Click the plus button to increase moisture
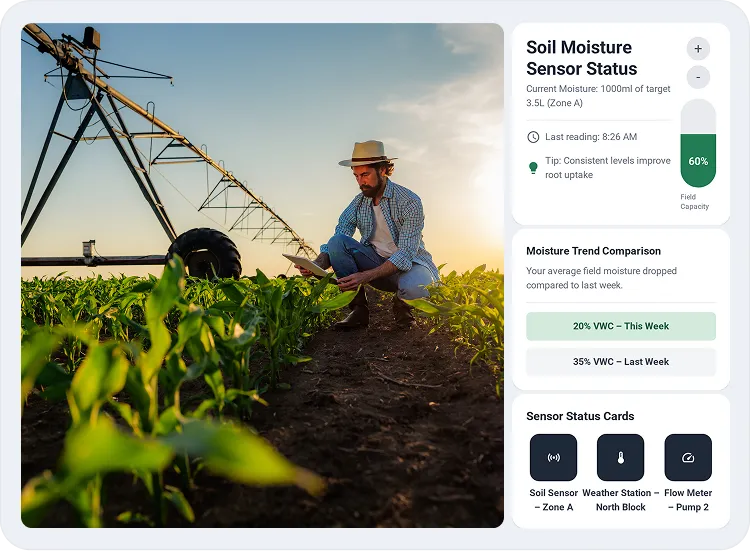Viewport: 750px width, 551px height. [x=698, y=48]
